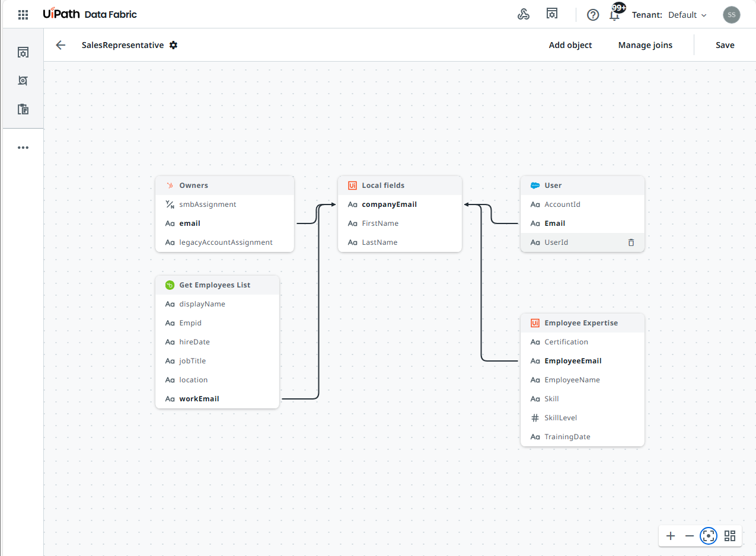Click the Save button
This screenshot has height=556, width=756.
click(x=725, y=45)
